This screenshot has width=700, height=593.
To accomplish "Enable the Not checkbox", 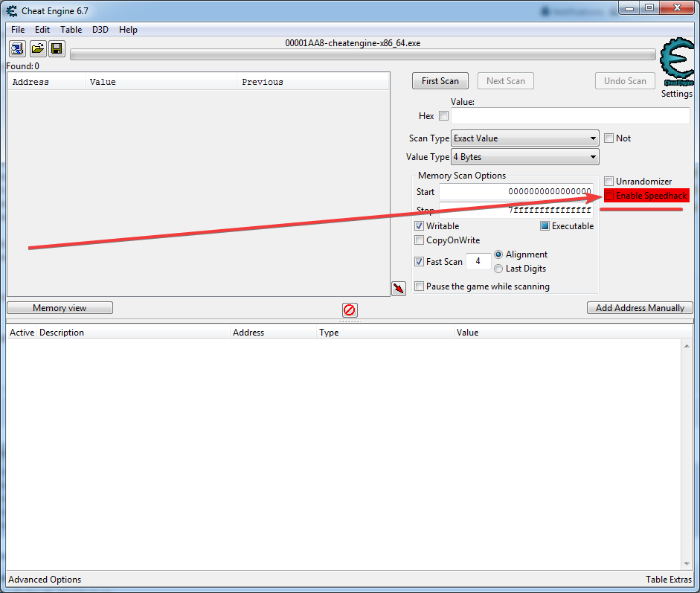I will (609, 138).
